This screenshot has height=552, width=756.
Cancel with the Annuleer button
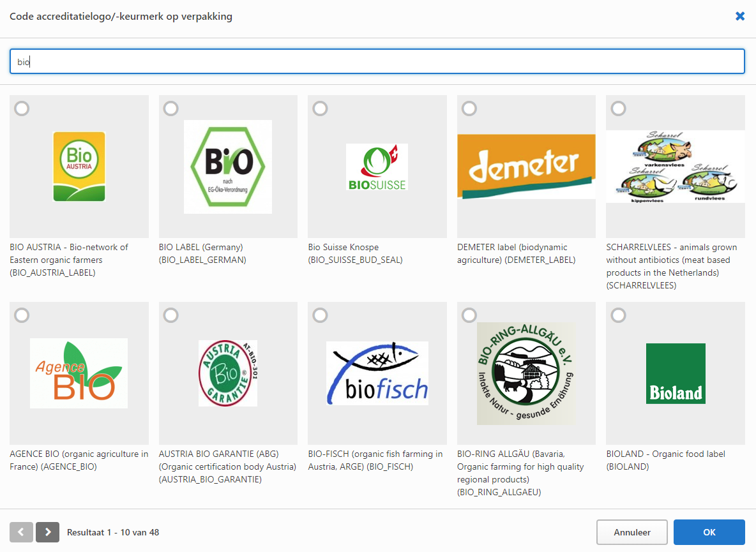[x=632, y=532]
